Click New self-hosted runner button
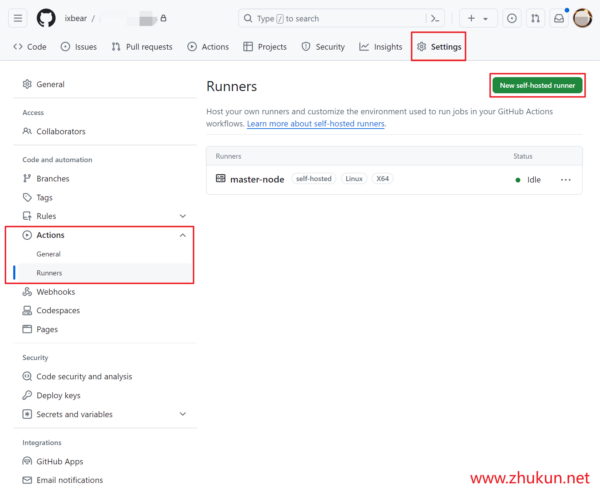Viewport: 600px width, 494px height. click(x=537, y=85)
